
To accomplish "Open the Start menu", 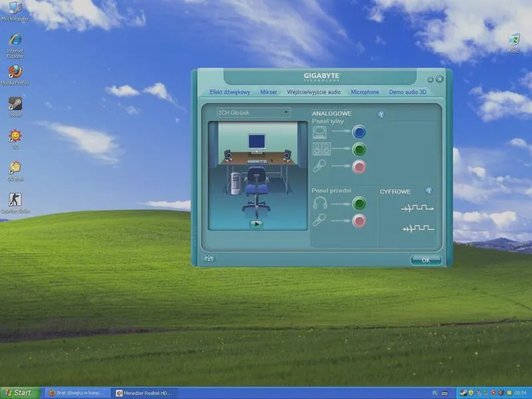I will (20, 393).
